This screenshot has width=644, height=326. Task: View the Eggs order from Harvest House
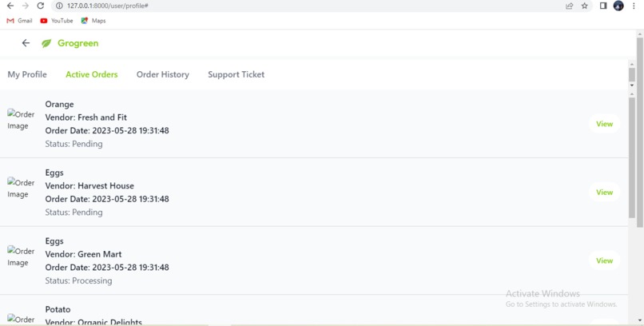[x=604, y=193]
